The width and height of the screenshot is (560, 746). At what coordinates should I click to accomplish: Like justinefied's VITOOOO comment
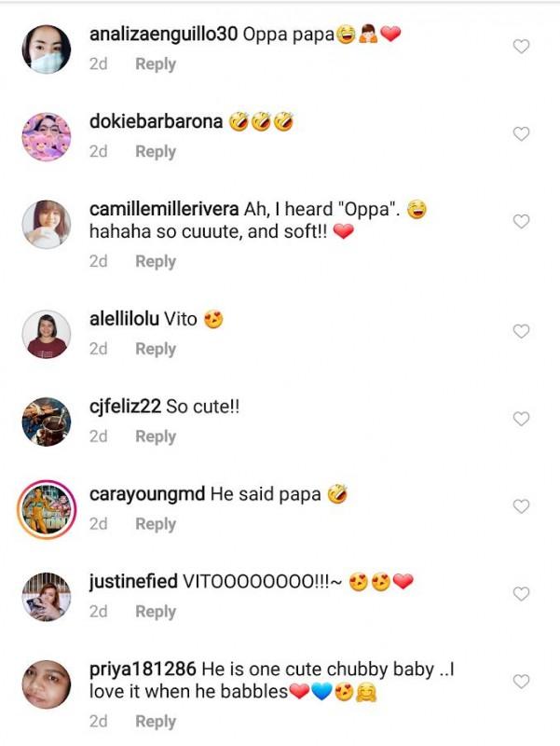(x=522, y=594)
